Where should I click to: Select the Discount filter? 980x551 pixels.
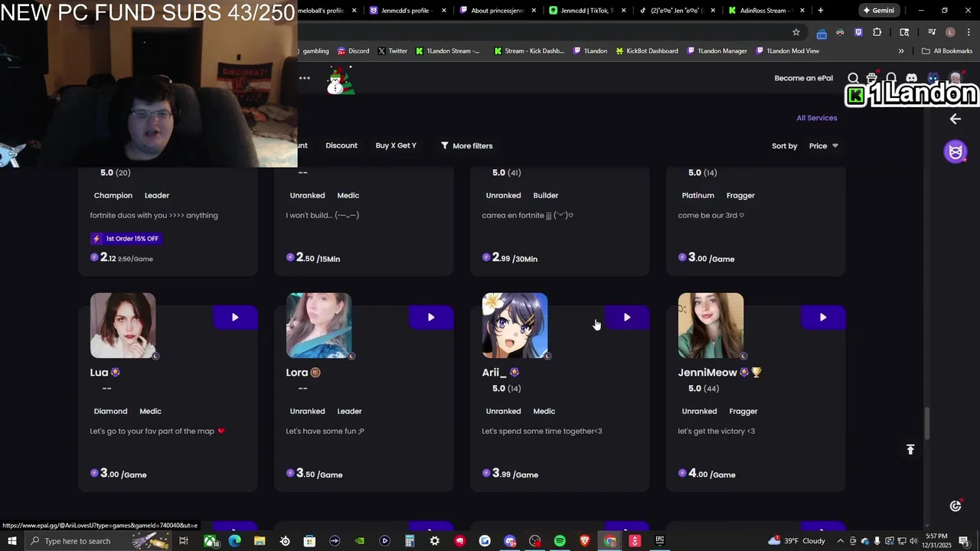click(341, 145)
